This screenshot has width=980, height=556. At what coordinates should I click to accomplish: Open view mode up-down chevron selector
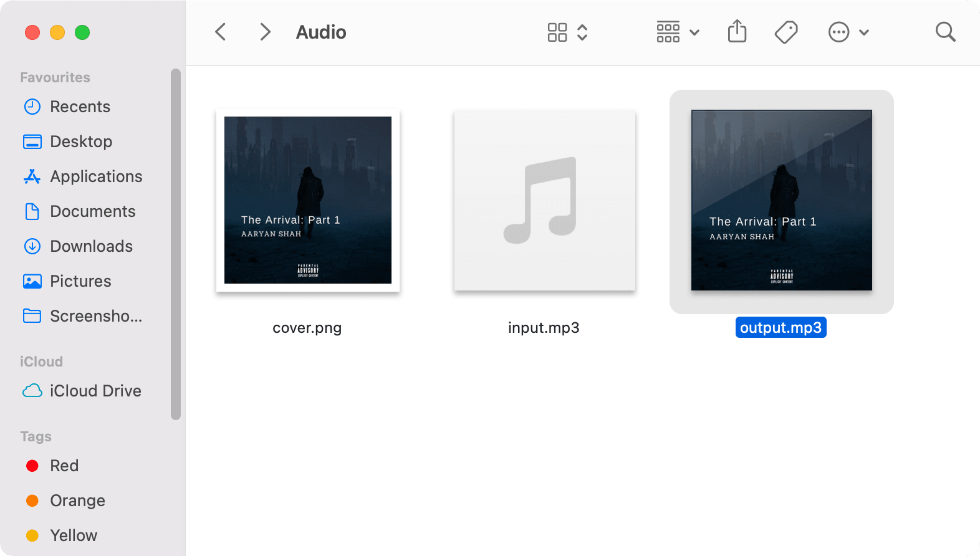coord(582,32)
